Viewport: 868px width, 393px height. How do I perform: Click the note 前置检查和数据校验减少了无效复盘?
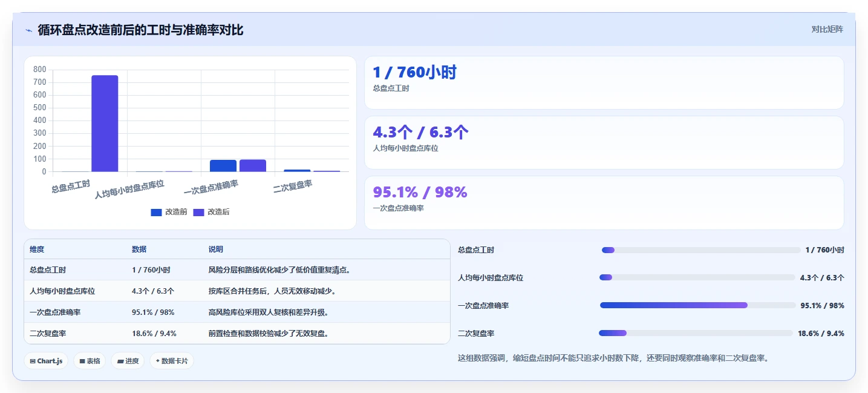click(x=269, y=334)
